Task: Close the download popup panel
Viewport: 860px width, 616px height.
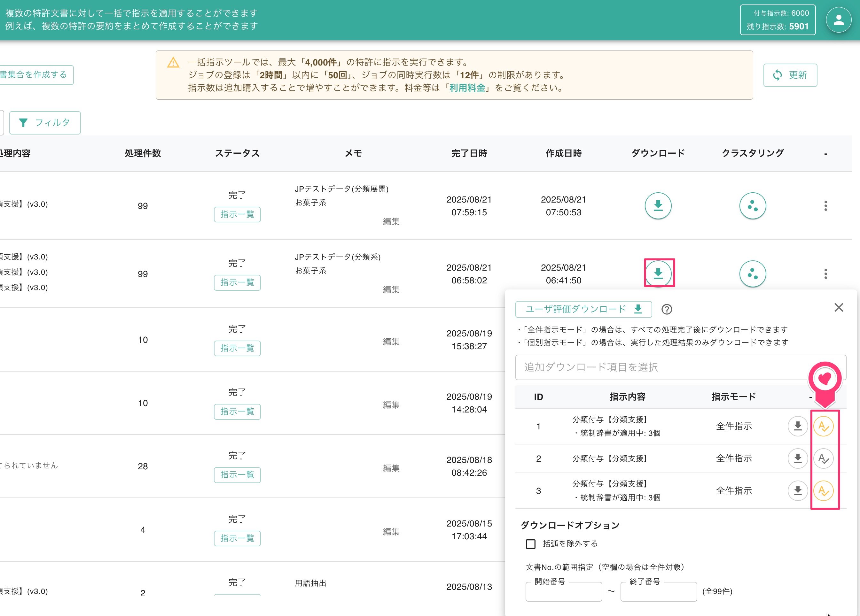Action: click(x=838, y=307)
